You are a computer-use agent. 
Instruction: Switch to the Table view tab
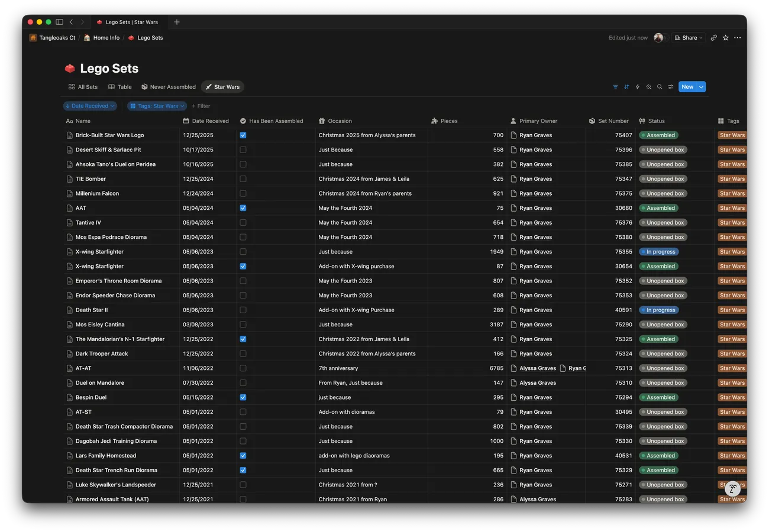point(120,87)
